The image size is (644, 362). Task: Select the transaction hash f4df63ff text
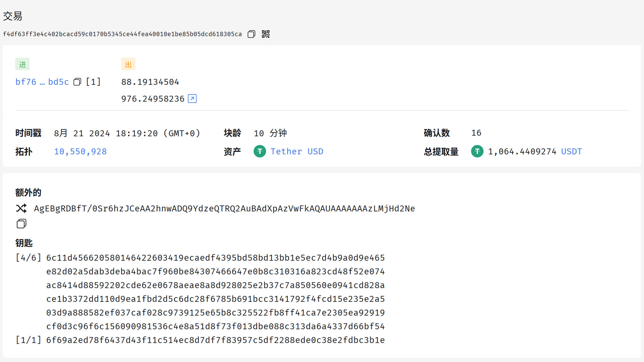tap(122, 34)
